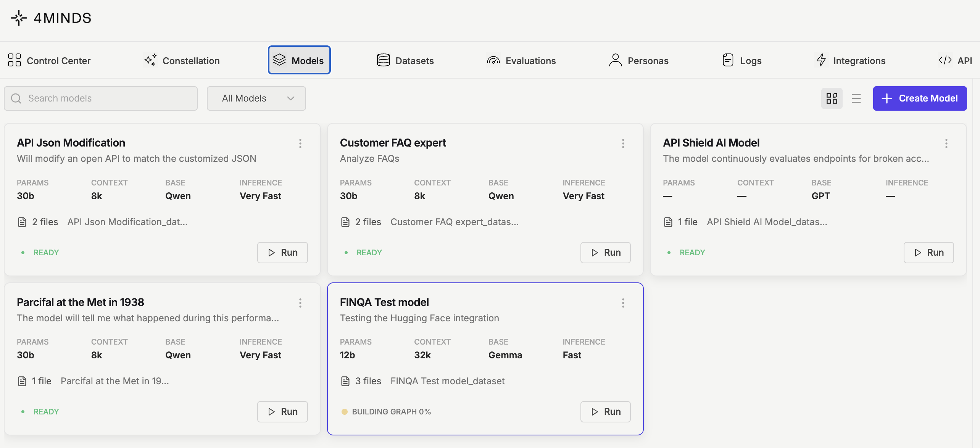Click the 4MINDS logo icon

(19, 18)
